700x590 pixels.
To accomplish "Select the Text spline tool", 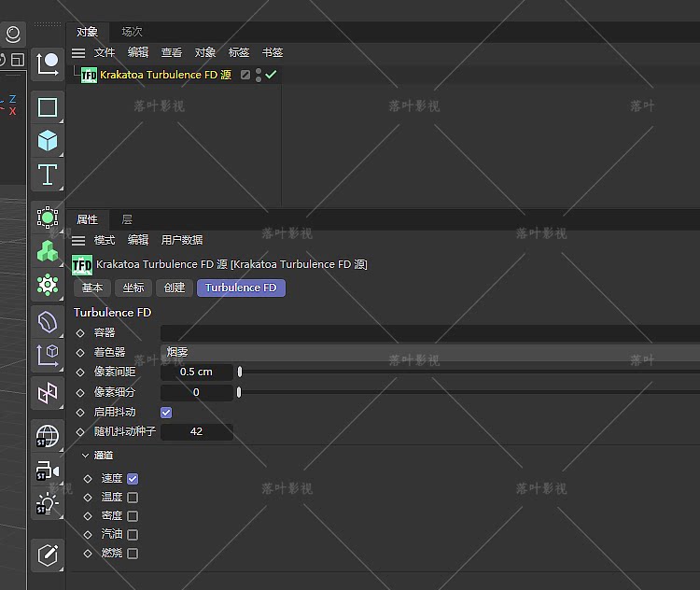I will [x=48, y=175].
